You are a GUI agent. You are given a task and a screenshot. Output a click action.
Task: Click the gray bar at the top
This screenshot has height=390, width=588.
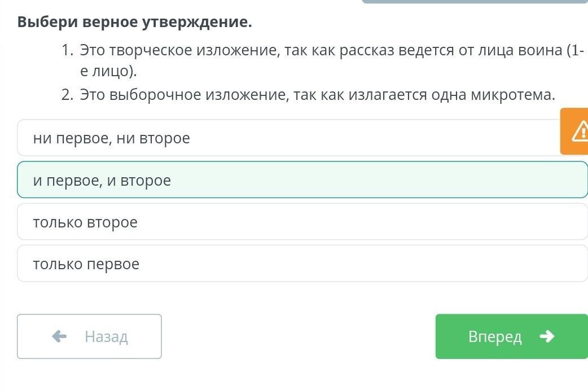(x=474, y=2)
